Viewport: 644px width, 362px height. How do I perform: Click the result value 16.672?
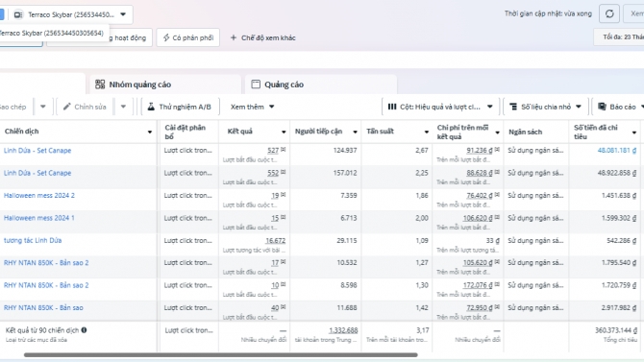click(x=275, y=240)
